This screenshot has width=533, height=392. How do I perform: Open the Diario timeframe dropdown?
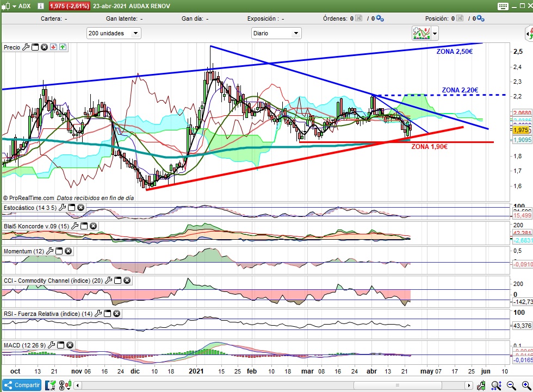276,33
